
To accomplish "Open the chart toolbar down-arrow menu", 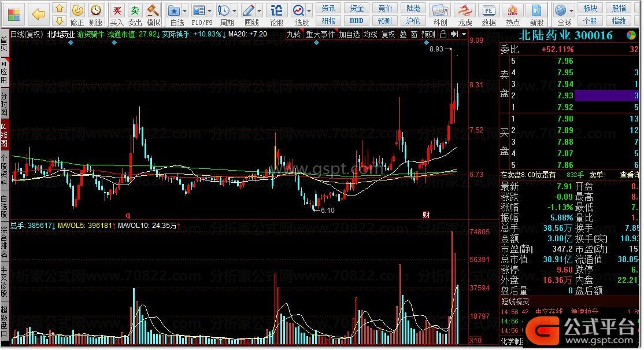I will click(464, 35).
